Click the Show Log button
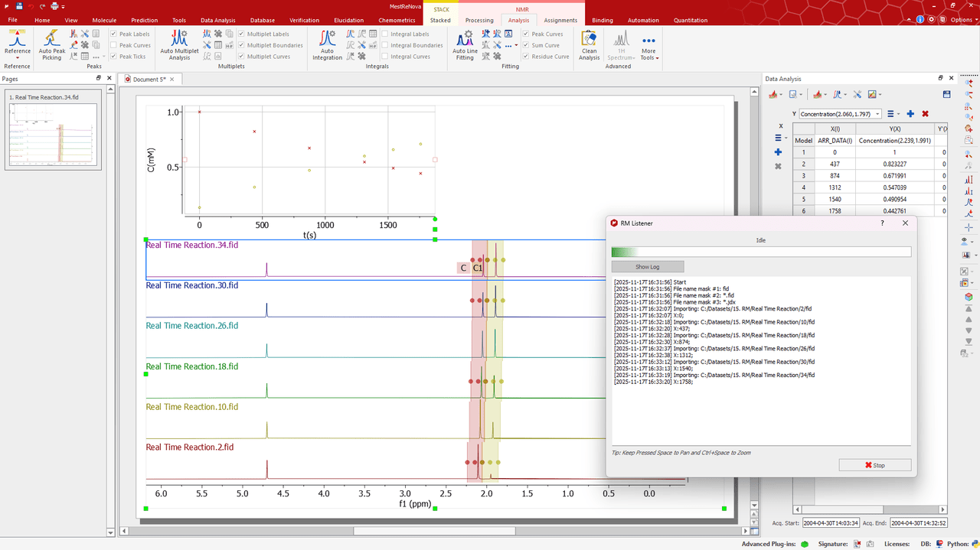The height and width of the screenshot is (550, 980). click(647, 267)
